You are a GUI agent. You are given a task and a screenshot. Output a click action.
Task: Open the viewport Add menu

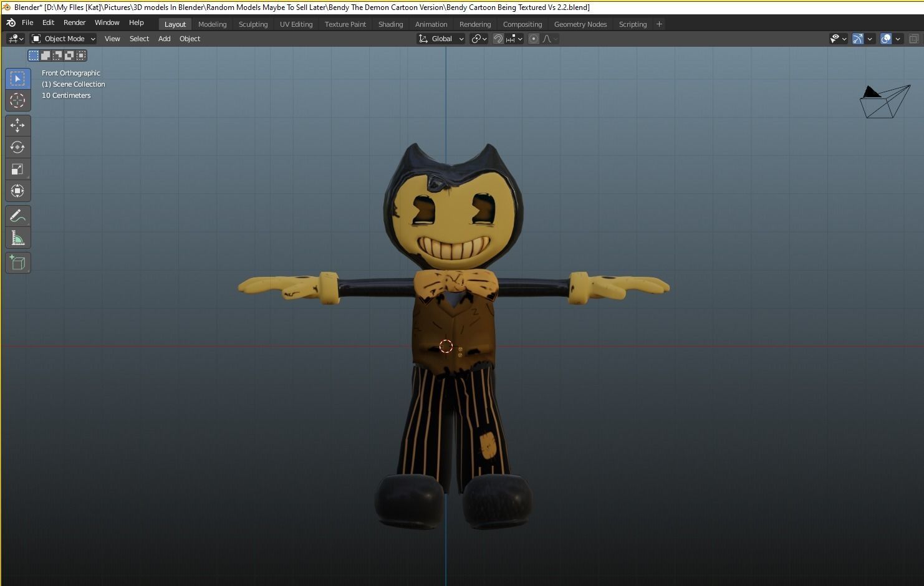[x=164, y=39]
